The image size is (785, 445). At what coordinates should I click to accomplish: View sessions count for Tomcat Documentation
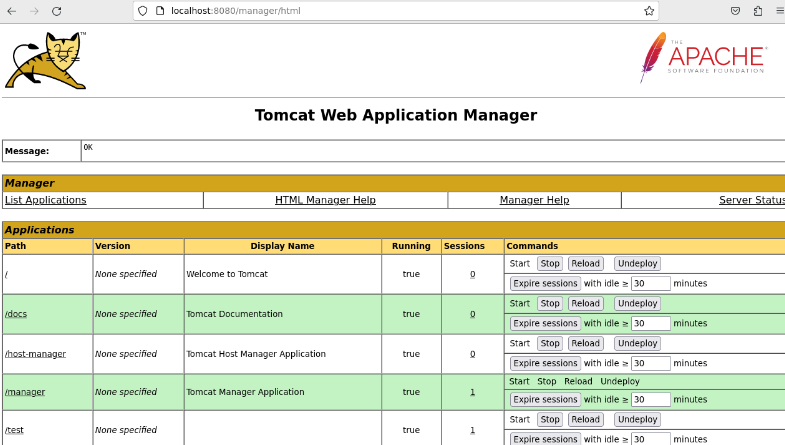click(x=473, y=314)
